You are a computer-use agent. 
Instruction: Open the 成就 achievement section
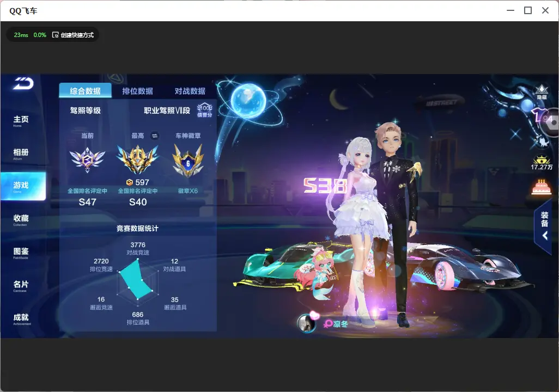(21, 318)
